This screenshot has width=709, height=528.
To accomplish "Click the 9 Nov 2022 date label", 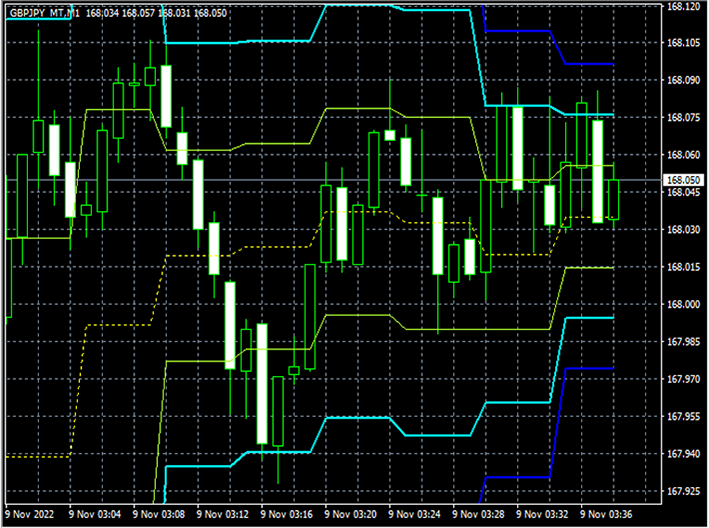I will tap(29, 514).
